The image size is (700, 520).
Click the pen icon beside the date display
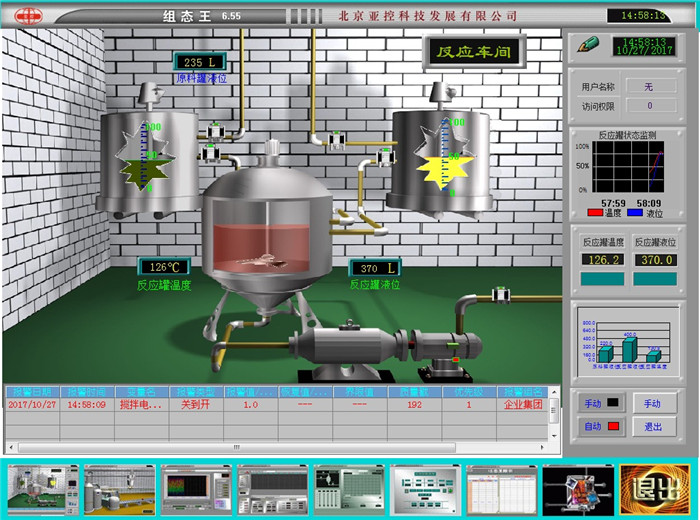point(588,44)
